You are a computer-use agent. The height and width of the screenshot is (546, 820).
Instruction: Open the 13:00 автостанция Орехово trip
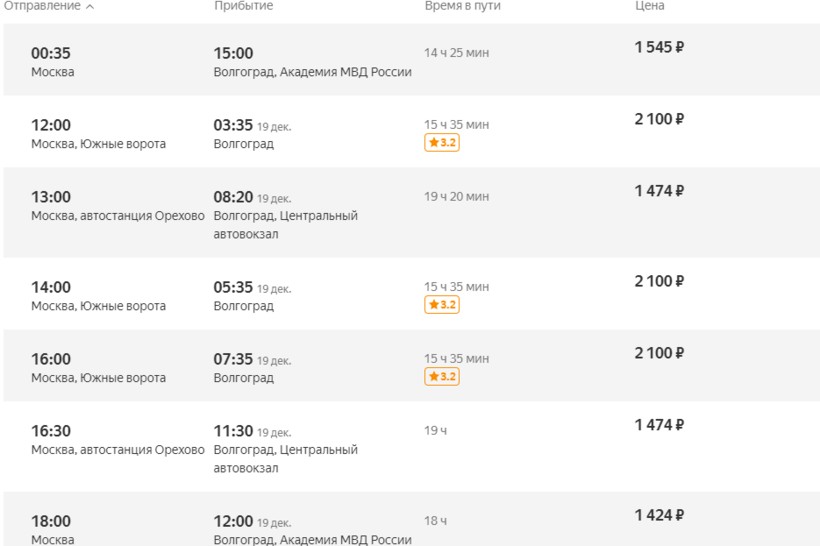point(412,212)
